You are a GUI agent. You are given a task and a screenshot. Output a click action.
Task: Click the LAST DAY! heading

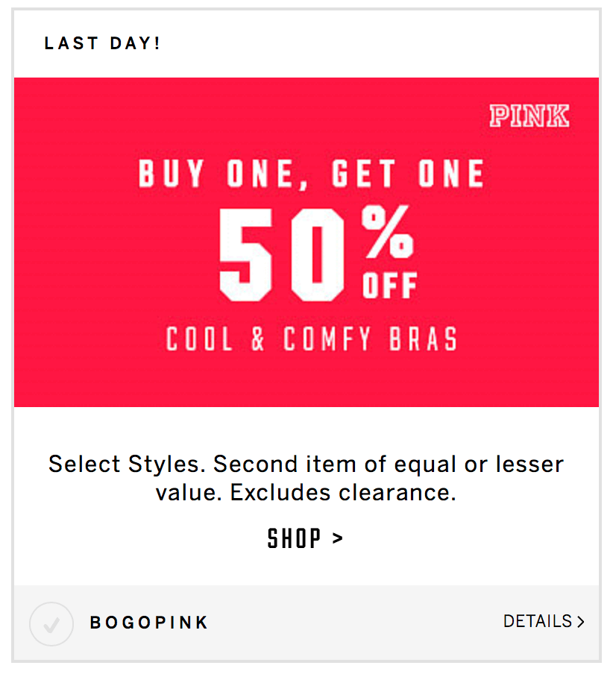pos(102,43)
